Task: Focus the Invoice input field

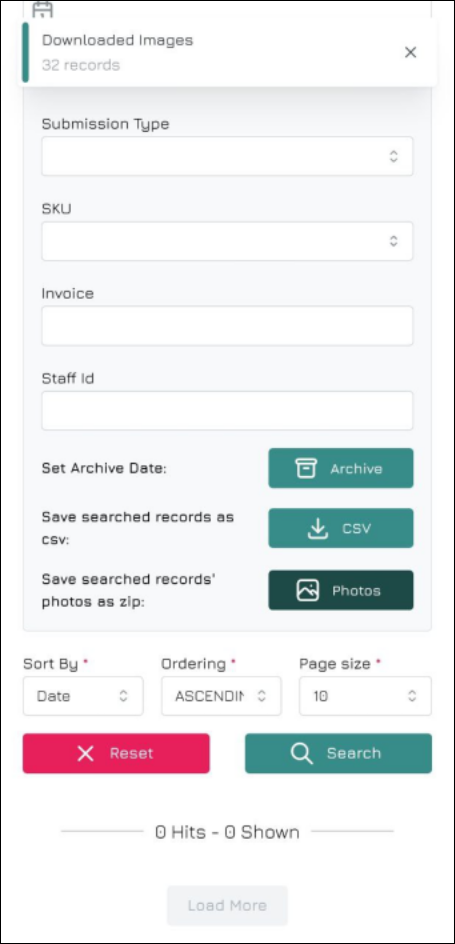Action: 227,326
